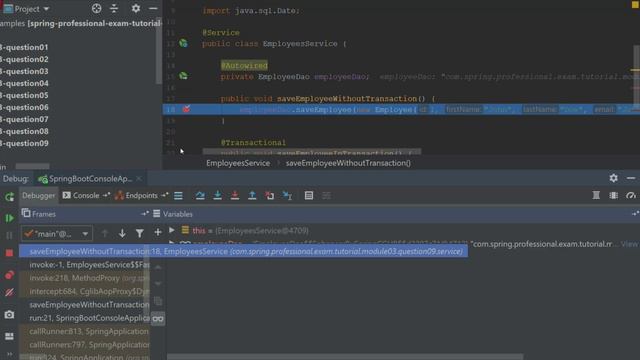Click the Step Into icon

tap(218, 196)
